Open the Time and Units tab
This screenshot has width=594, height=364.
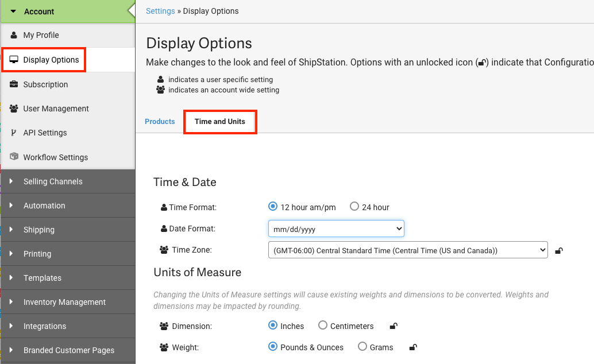click(x=220, y=122)
